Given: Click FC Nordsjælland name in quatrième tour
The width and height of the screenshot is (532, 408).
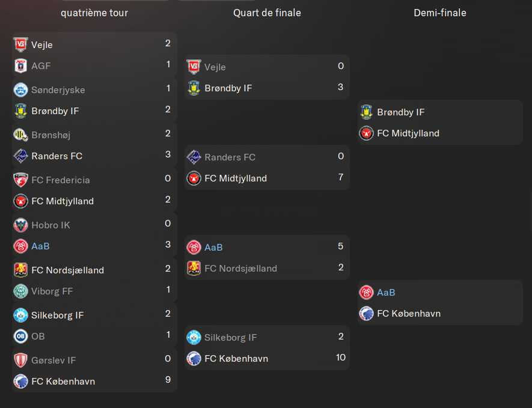Looking at the screenshot, I should click(x=67, y=270).
